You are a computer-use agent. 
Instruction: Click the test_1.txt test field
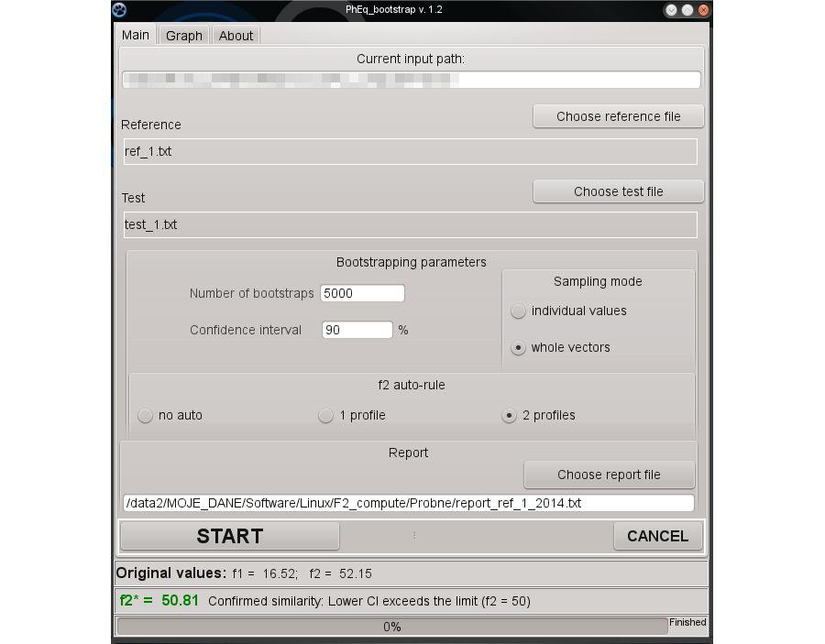coord(411,224)
